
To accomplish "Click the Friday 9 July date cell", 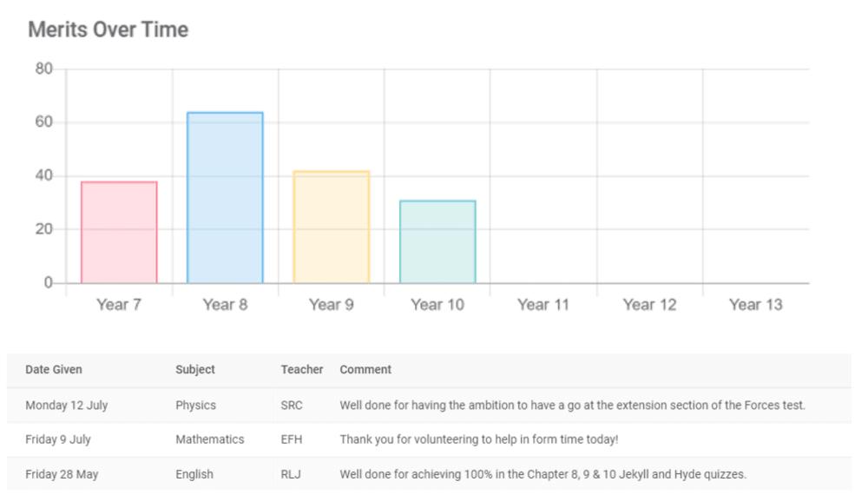I will pyautogui.click(x=58, y=439).
